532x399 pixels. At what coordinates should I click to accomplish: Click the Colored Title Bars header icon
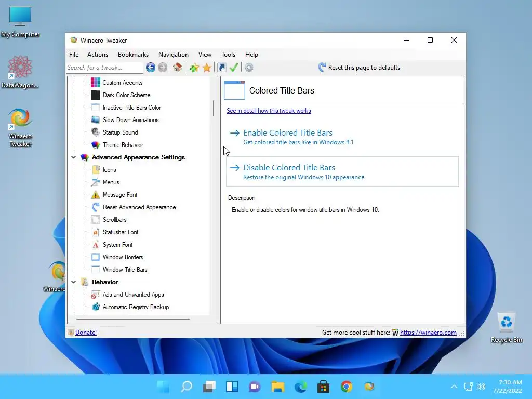pyautogui.click(x=234, y=90)
